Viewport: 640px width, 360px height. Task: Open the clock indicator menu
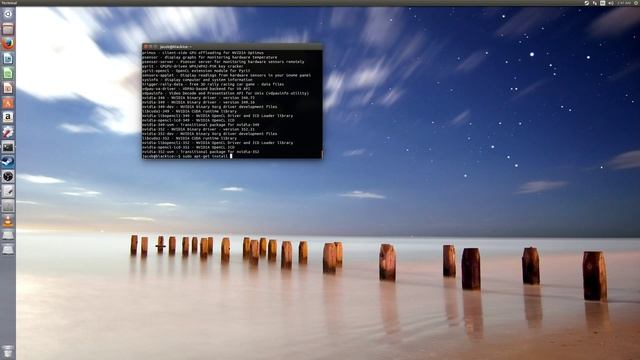[x=623, y=3]
